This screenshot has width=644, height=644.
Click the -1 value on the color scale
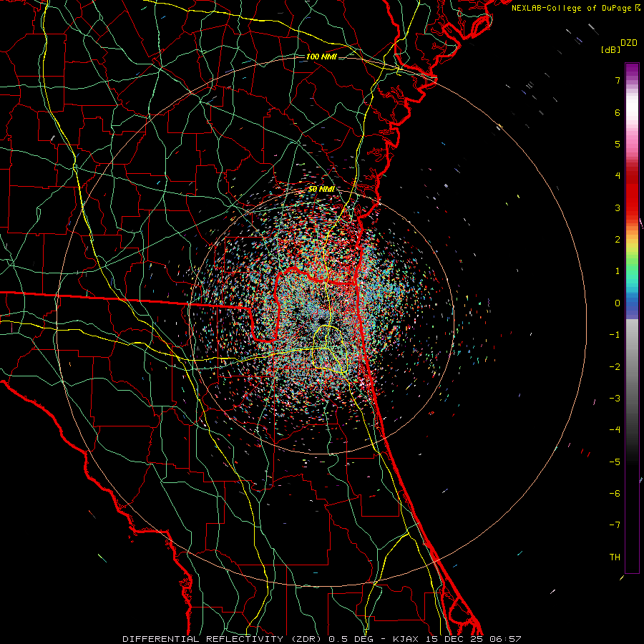[x=615, y=335]
